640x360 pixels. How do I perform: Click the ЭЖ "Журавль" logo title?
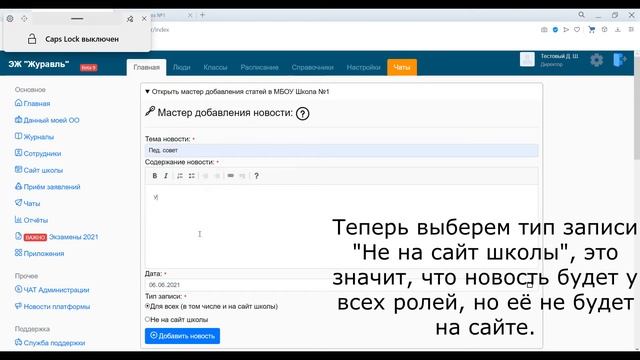tap(39, 64)
